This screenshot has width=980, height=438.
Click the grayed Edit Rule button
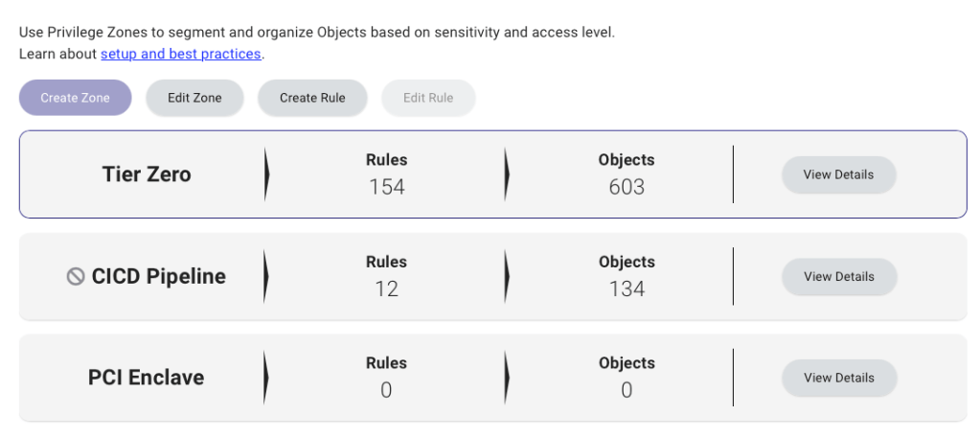pos(428,98)
